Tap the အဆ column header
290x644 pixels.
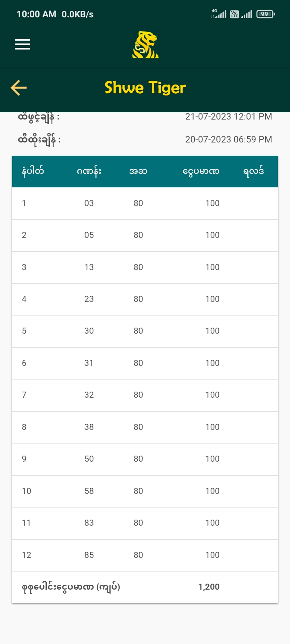138,171
